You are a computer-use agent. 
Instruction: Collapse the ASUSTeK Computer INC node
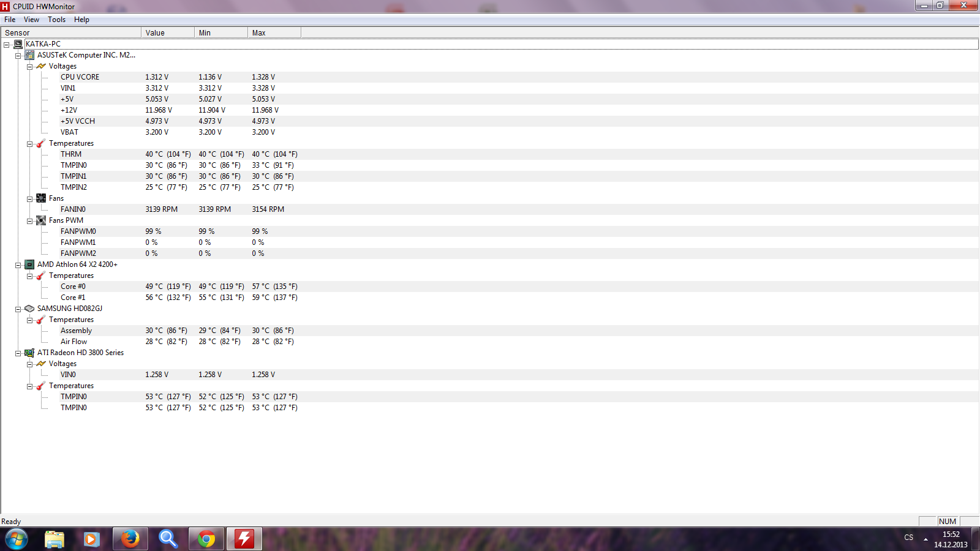(x=18, y=56)
